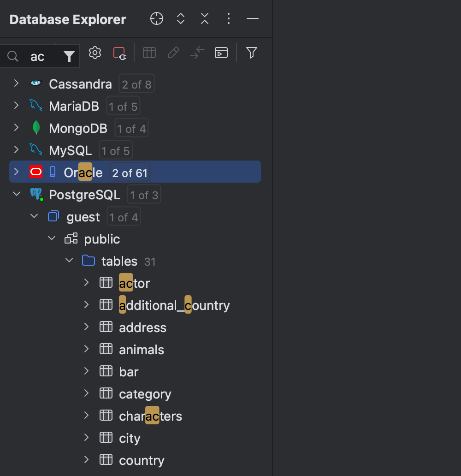
Task: Select the characters table
Action: 150,416
